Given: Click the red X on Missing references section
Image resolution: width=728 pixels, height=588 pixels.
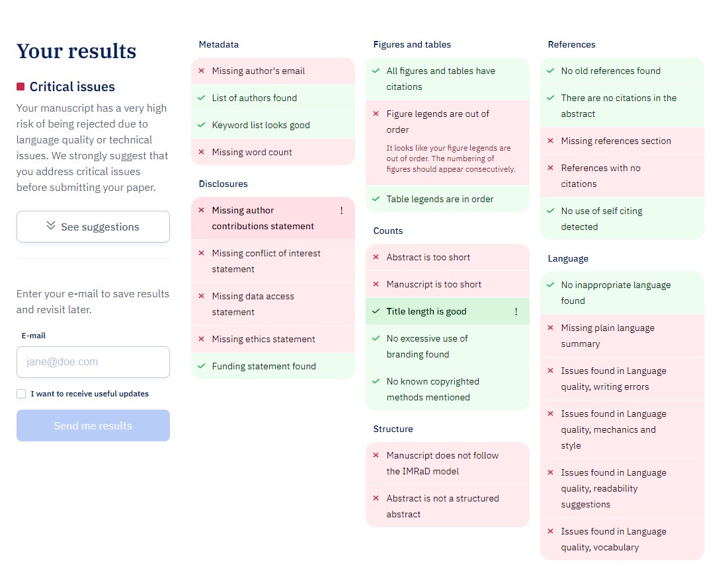Looking at the screenshot, I should pos(550,141).
